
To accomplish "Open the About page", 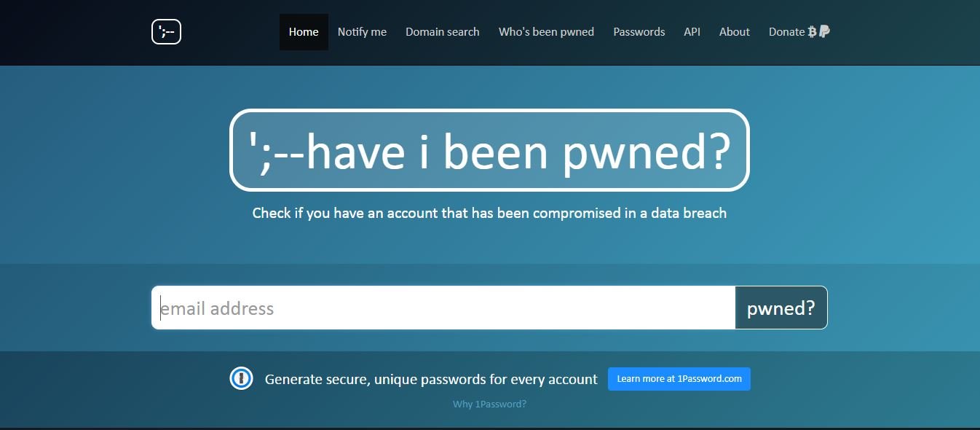I will [x=734, y=32].
